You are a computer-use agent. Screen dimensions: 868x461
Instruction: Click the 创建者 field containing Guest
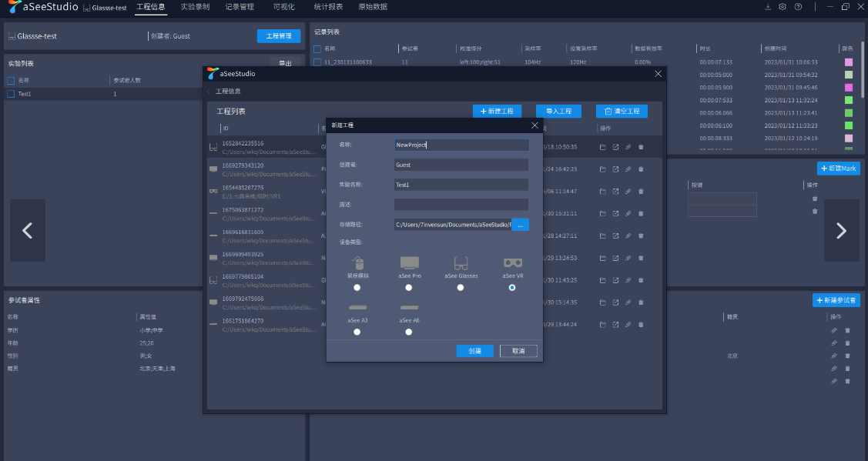(x=461, y=165)
